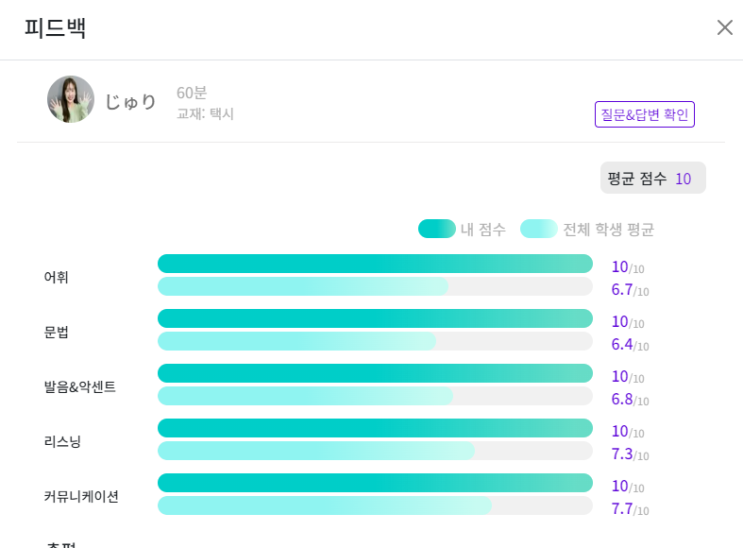The height and width of the screenshot is (548, 743).
Task: Click the 리스닝 my score bar
Action: (375, 428)
